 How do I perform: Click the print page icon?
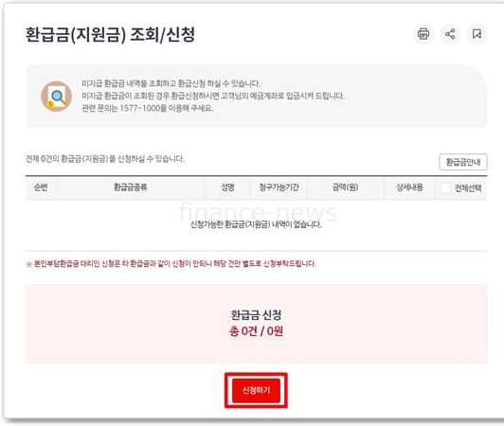pos(423,34)
